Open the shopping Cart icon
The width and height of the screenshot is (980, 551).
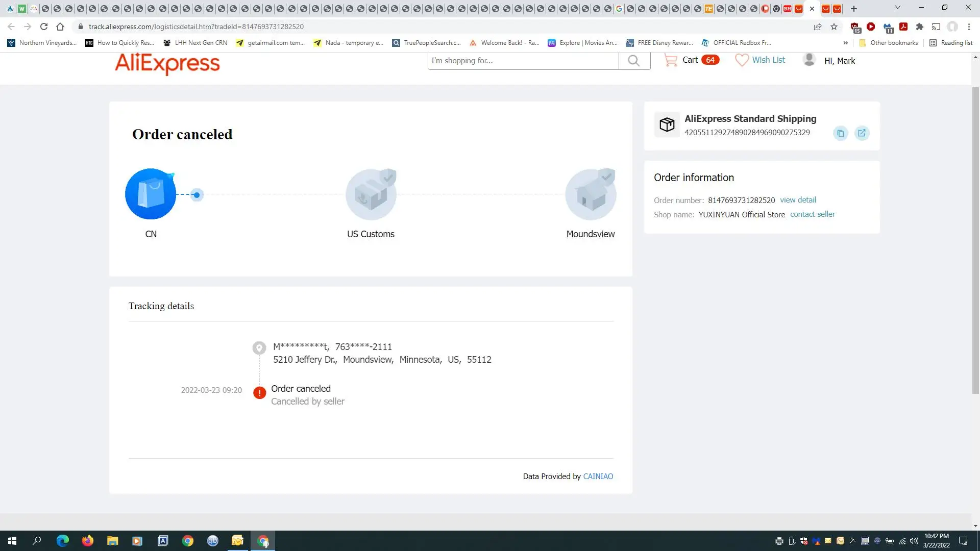pyautogui.click(x=671, y=60)
